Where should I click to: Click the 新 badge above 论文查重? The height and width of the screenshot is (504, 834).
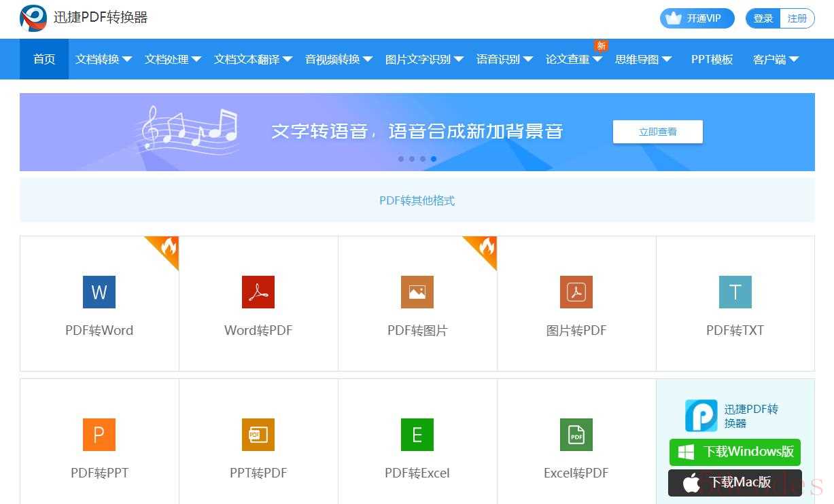pos(601,46)
